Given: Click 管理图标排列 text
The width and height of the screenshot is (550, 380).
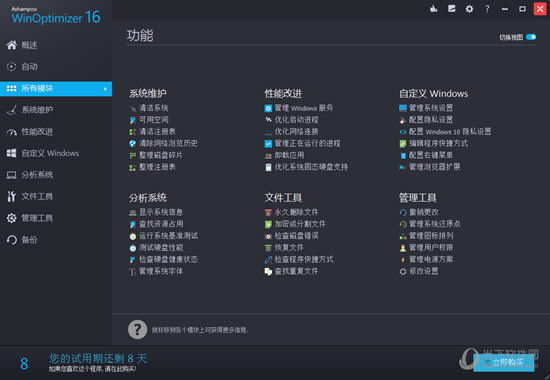Looking at the screenshot, I should click(x=431, y=236).
